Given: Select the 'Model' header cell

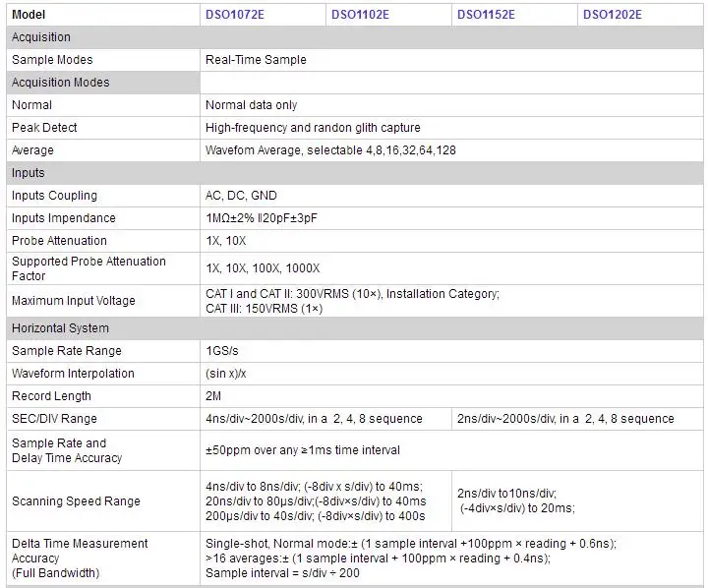Looking at the screenshot, I should coord(103,15).
